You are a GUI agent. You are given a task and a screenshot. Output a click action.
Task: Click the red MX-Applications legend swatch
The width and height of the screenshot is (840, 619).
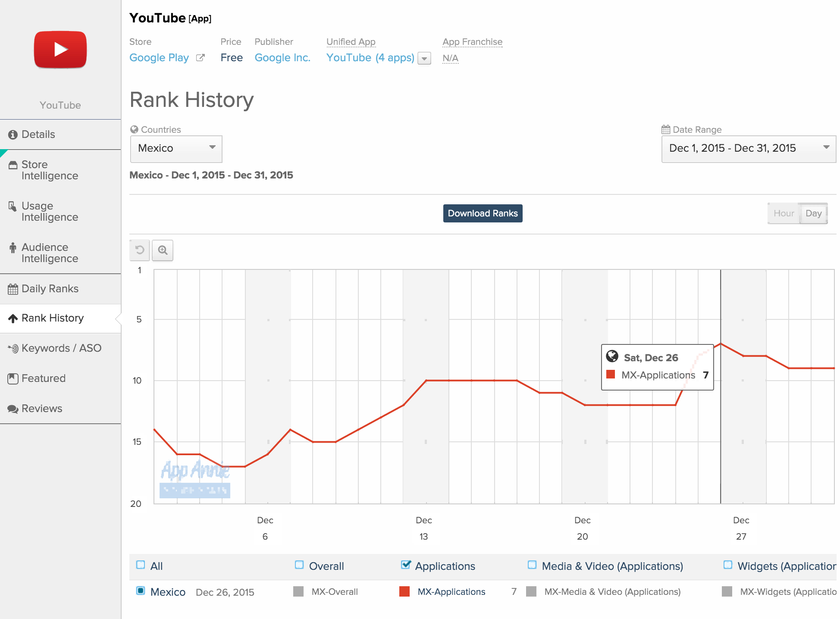click(404, 591)
